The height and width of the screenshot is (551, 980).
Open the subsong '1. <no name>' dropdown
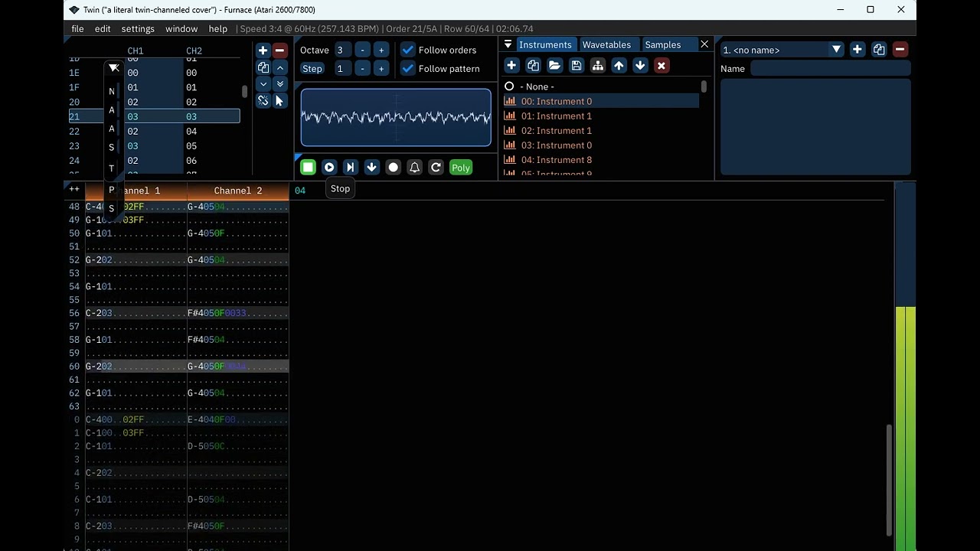click(782, 50)
